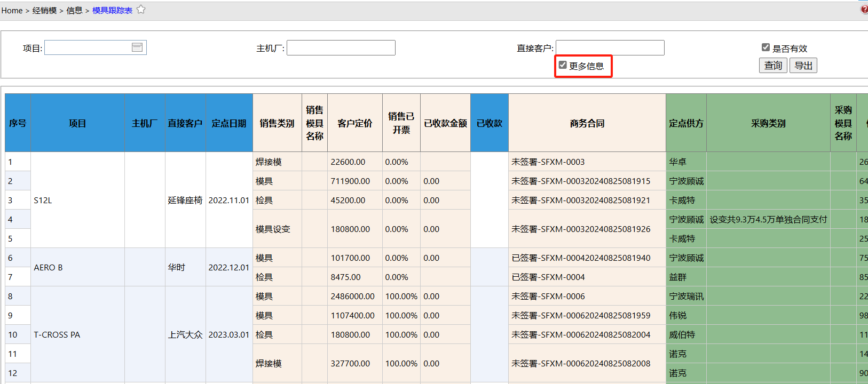This screenshot has width=868, height=384.
Task: Click the date 2022.12.01
Action: coord(229,267)
